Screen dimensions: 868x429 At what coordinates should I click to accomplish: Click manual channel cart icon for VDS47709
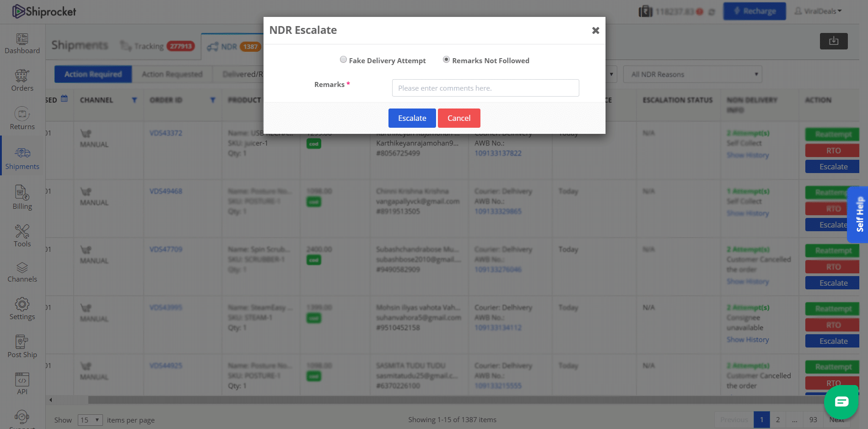tap(86, 250)
